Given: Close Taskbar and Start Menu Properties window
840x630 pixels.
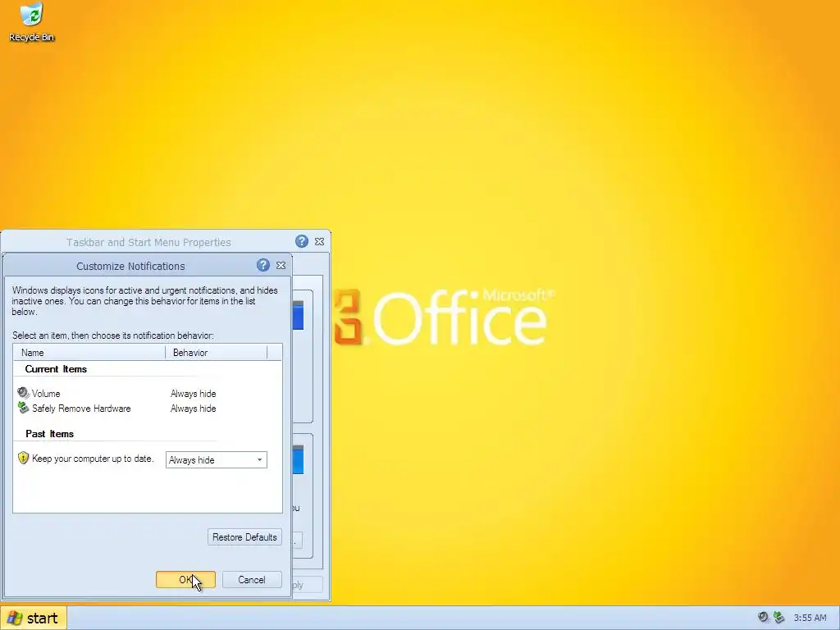Looking at the screenshot, I should click(319, 242).
